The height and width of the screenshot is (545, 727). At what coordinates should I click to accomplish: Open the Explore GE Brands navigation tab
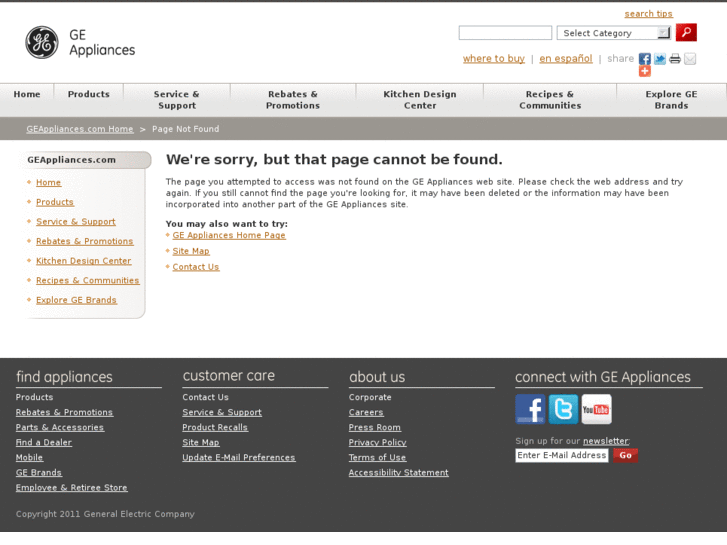pos(671,100)
